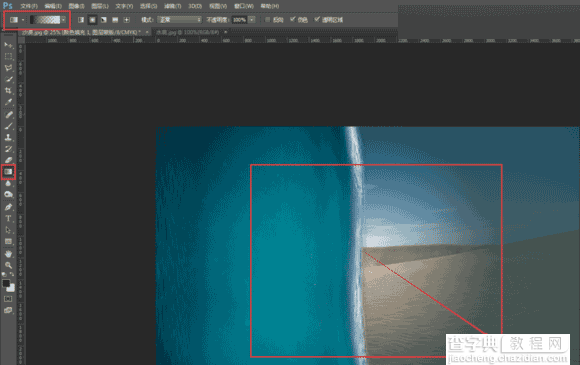The image size is (580, 365).
Task: Open the 滤镜(T) Filter menu
Action: (x=172, y=6)
